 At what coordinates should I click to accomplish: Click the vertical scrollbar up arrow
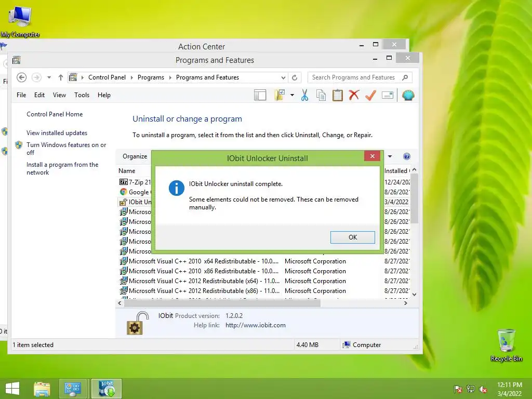414,170
